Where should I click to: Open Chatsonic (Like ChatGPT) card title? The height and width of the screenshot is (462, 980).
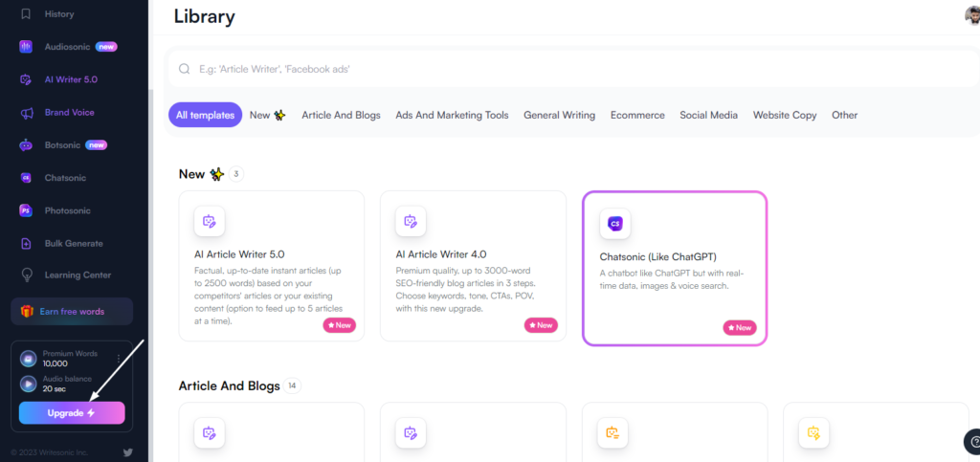[658, 256]
